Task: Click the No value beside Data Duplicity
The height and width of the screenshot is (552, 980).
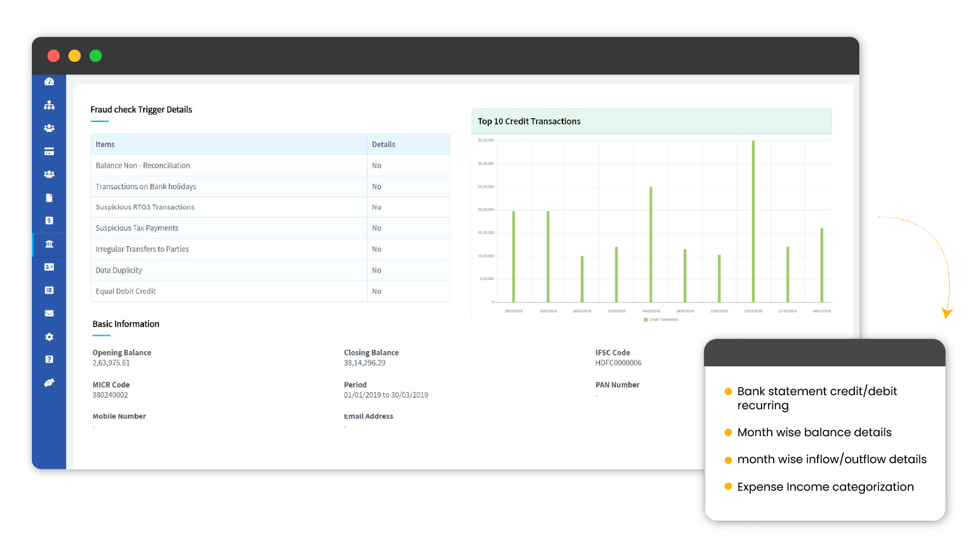Action: tap(377, 270)
